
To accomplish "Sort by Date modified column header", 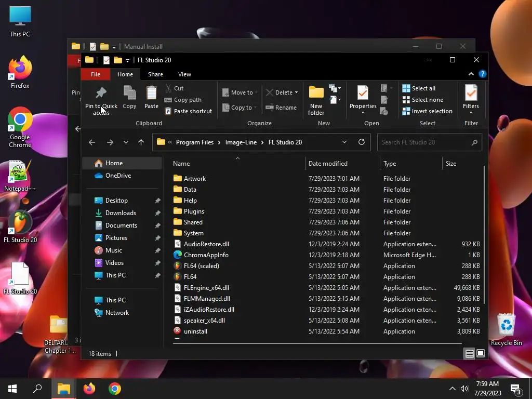I will (328, 164).
